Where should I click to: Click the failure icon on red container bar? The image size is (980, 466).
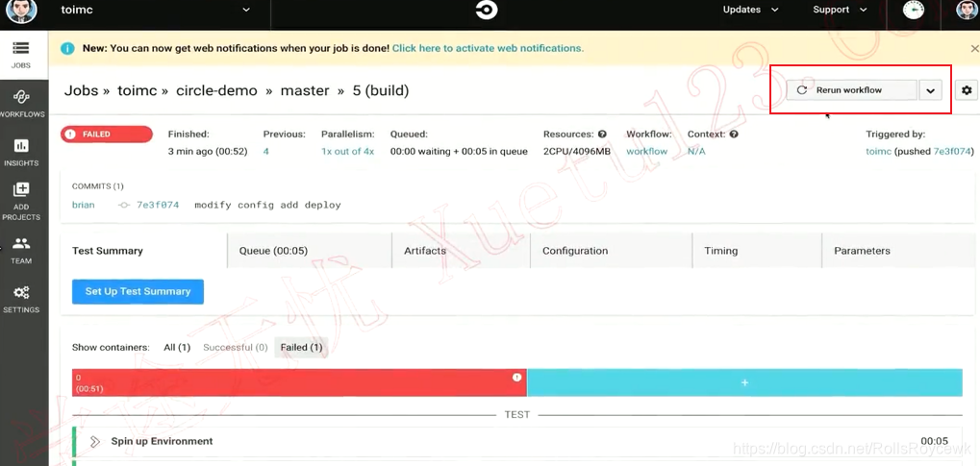click(x=516, y=378)
